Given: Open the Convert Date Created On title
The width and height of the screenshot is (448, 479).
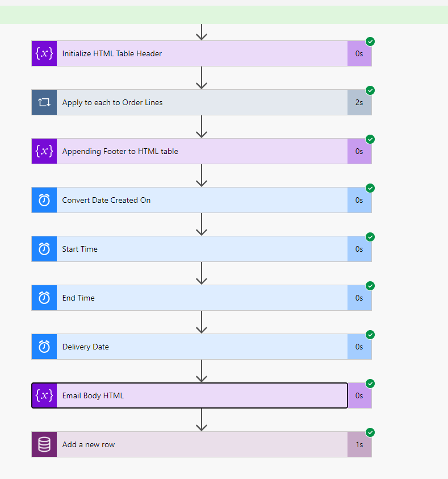Looking at the screenshot, I should [x=106, y=200].
